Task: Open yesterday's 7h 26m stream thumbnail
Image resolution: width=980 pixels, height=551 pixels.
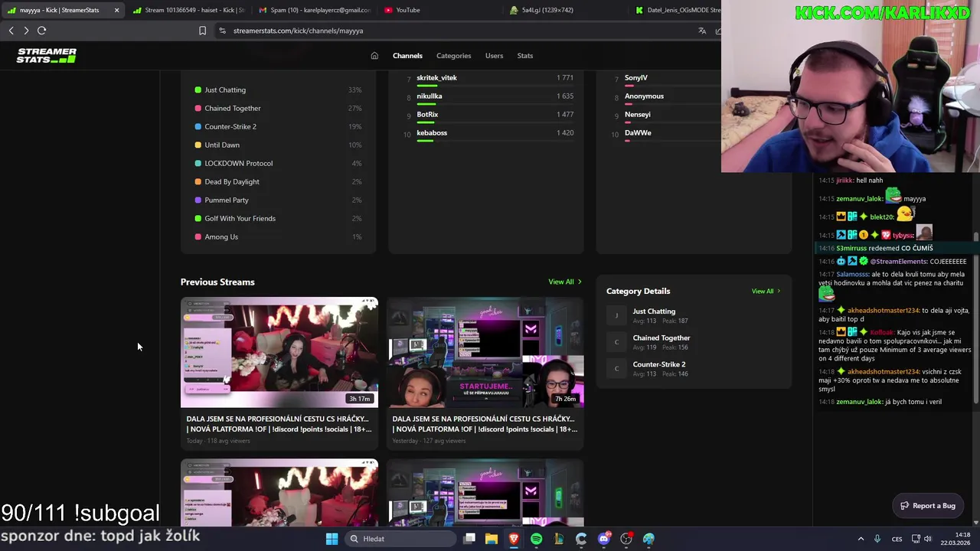Action: pos(485,353)
